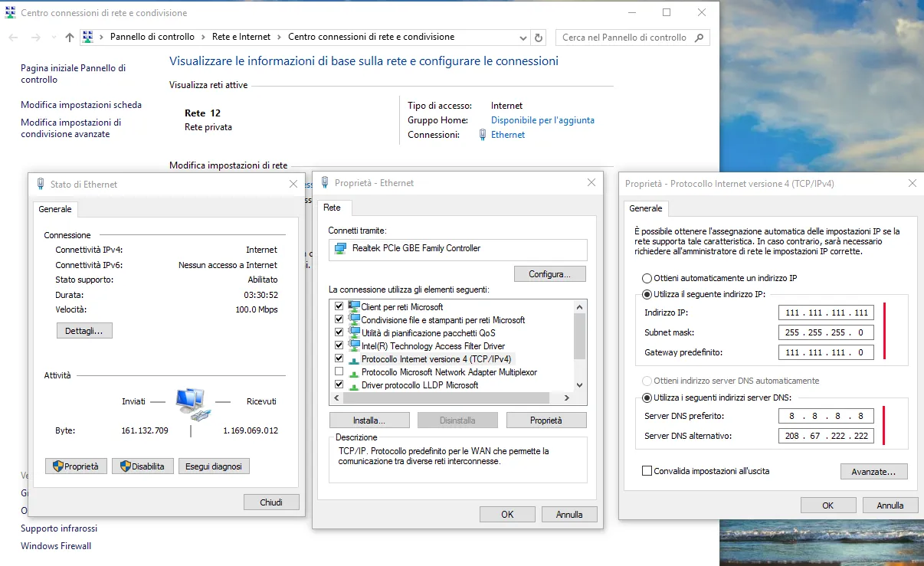Click the Ethernet connection icon link
Viewport: 924px width, 566px height.
point(483,135)
